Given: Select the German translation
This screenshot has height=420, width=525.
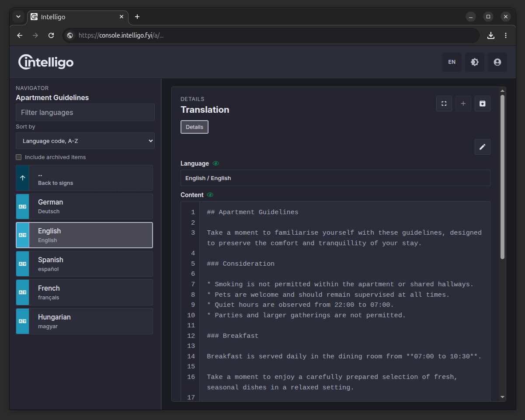Looking at the screenshot, I should click(84, 206).
